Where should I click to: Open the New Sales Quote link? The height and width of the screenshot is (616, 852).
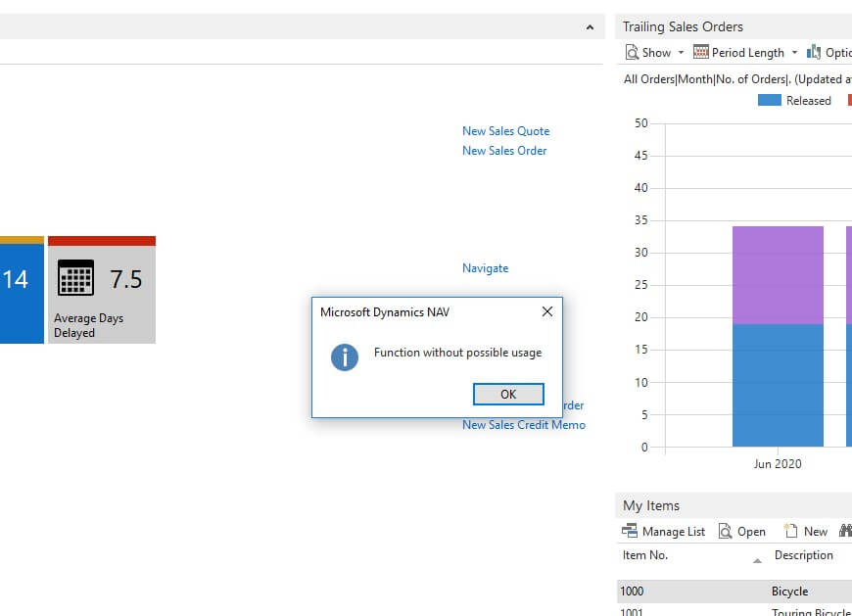point(506,131)
